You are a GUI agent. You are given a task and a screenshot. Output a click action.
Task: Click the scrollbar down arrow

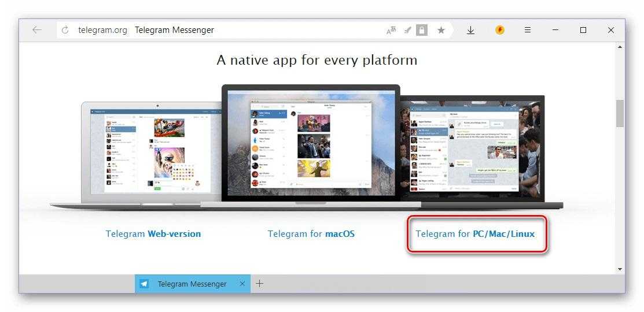[620, 269]
